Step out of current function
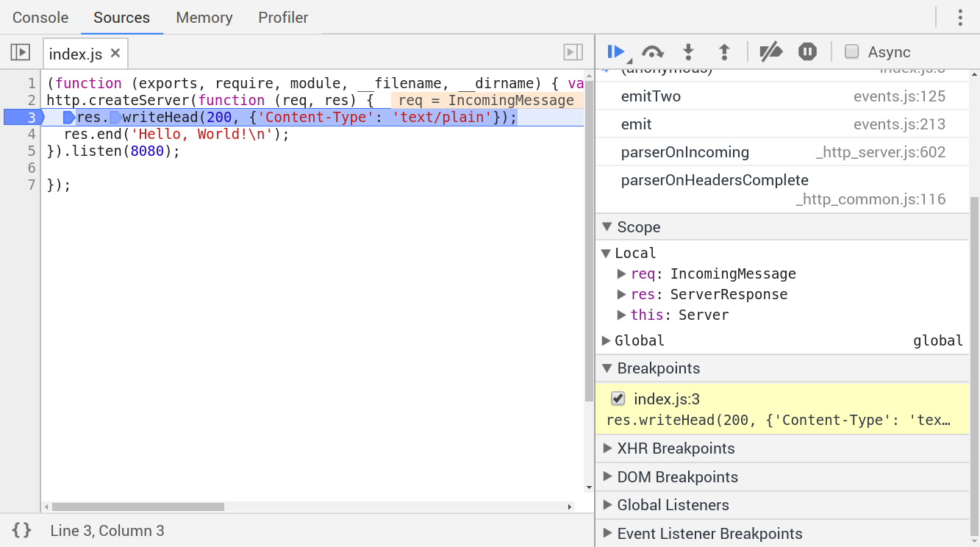This screenshot has width=980, height=547. [724, 51]
